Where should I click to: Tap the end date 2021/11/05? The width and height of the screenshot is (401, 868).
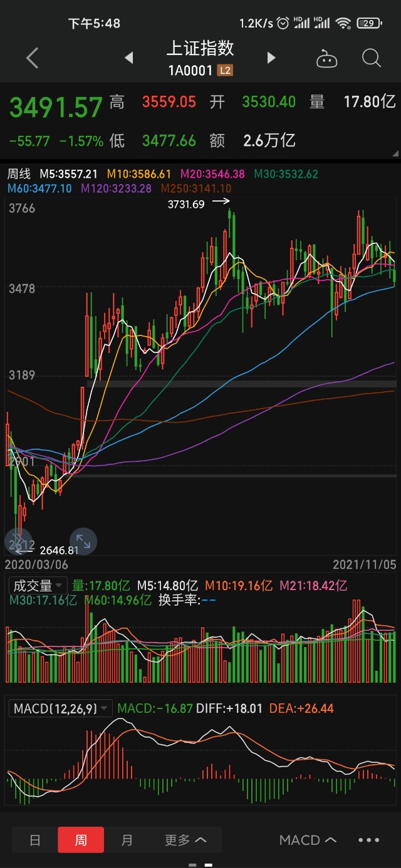click(365, 564)
